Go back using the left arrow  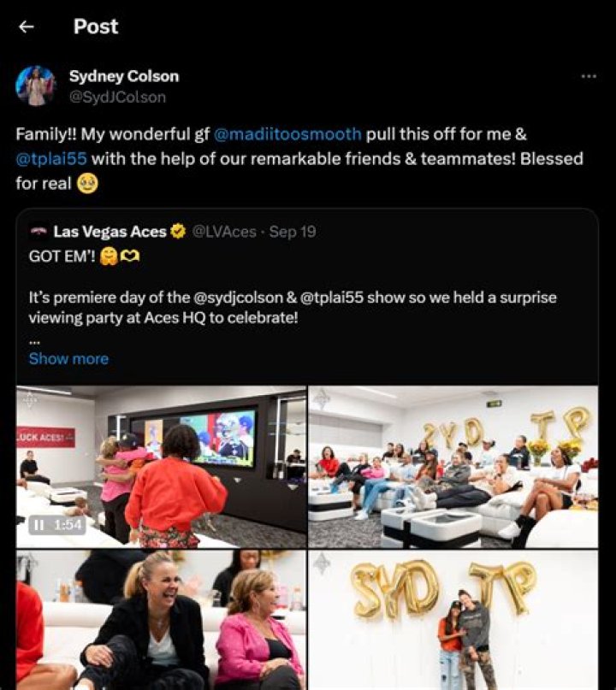(x=27, y=27)
